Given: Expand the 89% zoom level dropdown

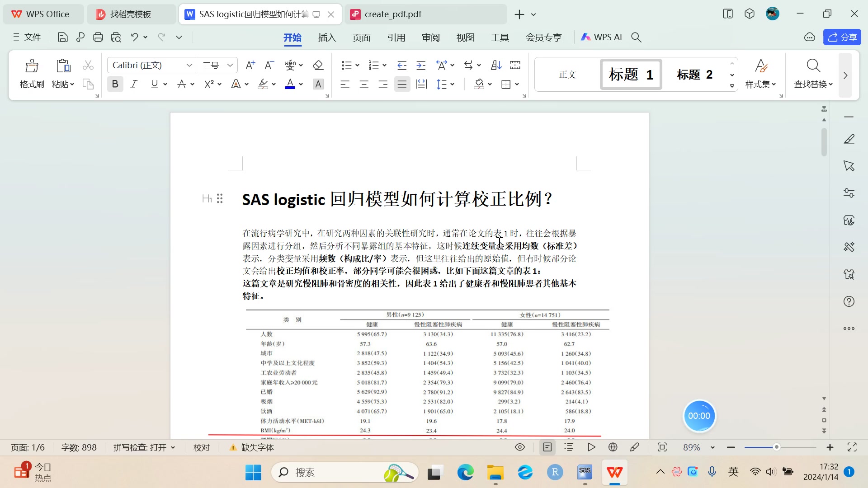Looking at the screenshot, I should [712, 447].
